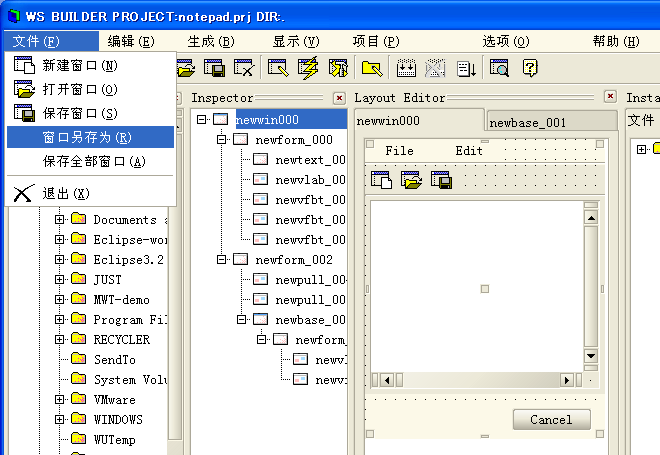Click Edit in the layout menu bar
660x455 pixels.
point(469,150)
